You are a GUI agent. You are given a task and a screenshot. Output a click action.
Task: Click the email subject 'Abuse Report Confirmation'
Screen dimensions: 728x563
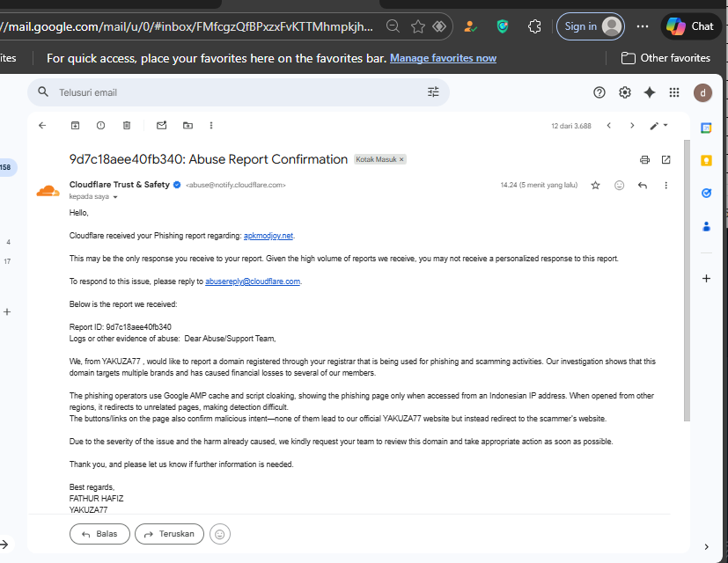[x=268, y=159]
